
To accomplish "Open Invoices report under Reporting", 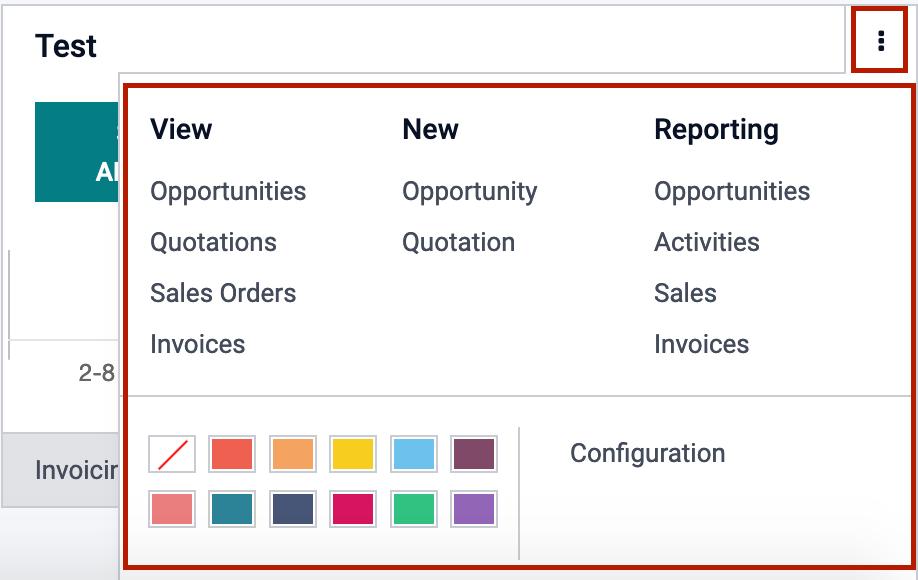I will pyautogui.click(x=701, y=344).
